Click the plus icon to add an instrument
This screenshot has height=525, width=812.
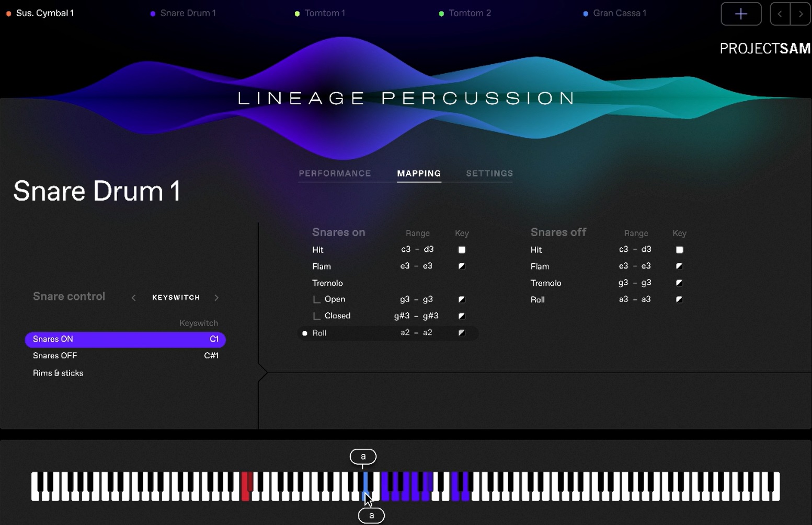tap(741, 14)
